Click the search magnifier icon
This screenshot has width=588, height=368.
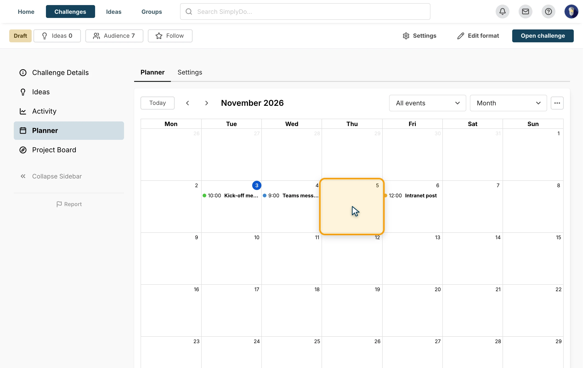(x=189, y=11)
